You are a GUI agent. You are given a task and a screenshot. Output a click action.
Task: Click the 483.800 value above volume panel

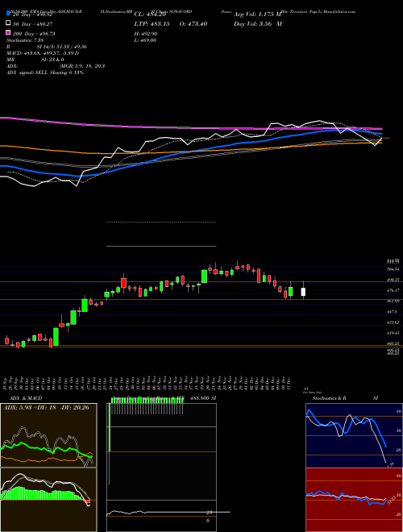(x=198, y=398)
